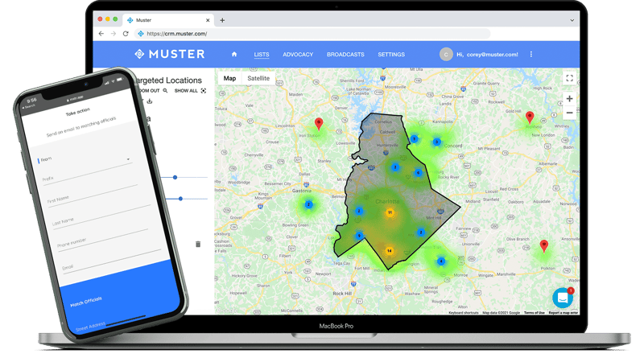
Task: Select the Map view type
Action: coord(229,78)
